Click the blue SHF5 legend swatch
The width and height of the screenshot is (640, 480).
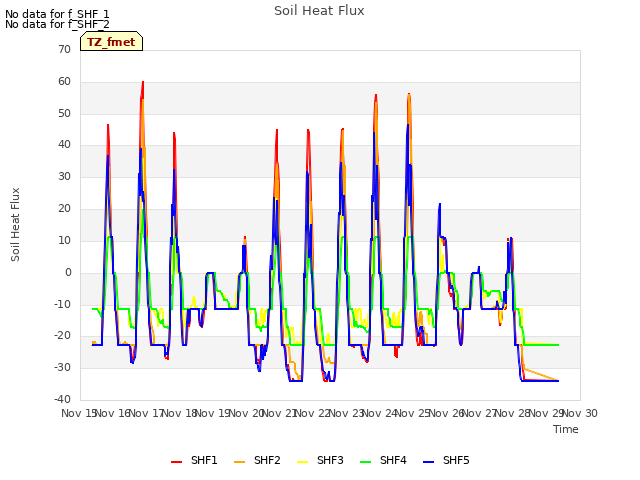click(429, 462)
